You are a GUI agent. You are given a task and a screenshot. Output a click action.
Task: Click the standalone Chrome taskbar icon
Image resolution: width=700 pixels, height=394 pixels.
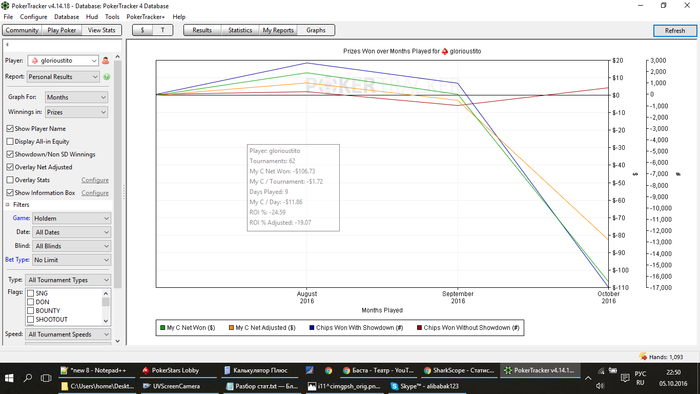pyautogui.click(x=329, y=370)
